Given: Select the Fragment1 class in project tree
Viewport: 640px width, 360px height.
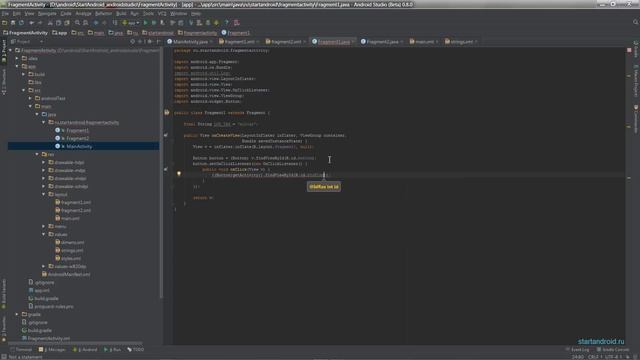Looking at the screenshot, I should [77, 131].
